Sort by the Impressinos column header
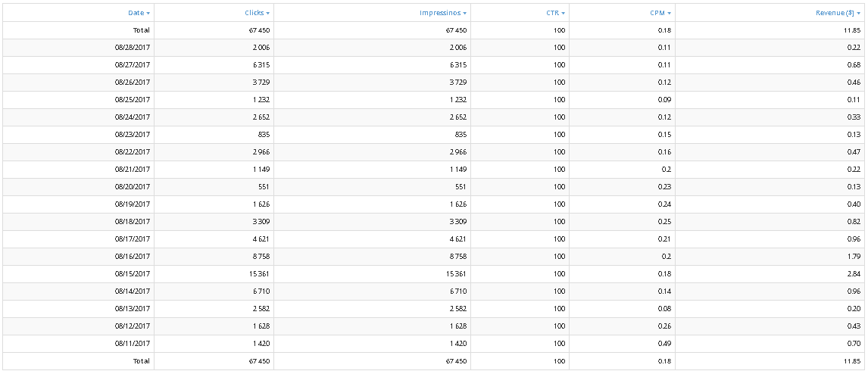Screen dimensions: 868x371 point(442,13)
